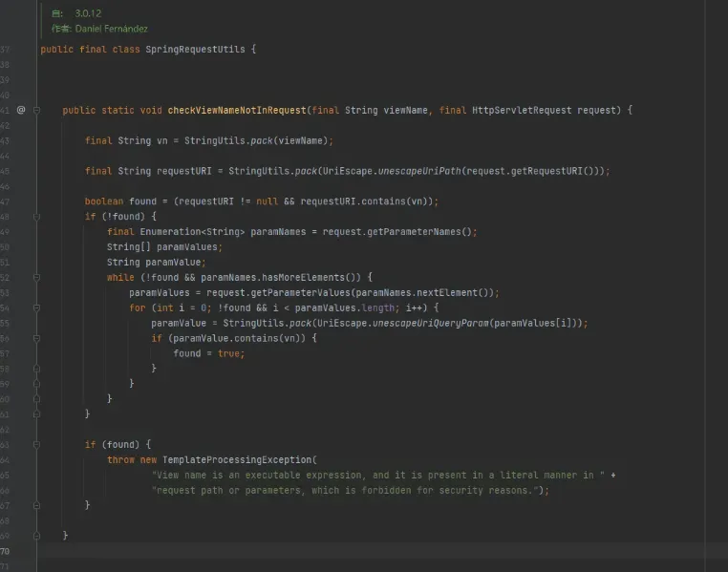Click the unescapeUriPath method call
Screen dimensions: 728x572
[x=419, y=171]
